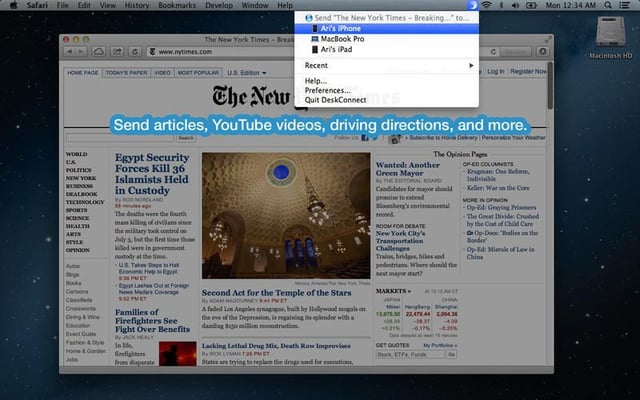Go back with the Safari back arrow
The height and width of the screenshot is (400, 640).
(x=70, y=51)
